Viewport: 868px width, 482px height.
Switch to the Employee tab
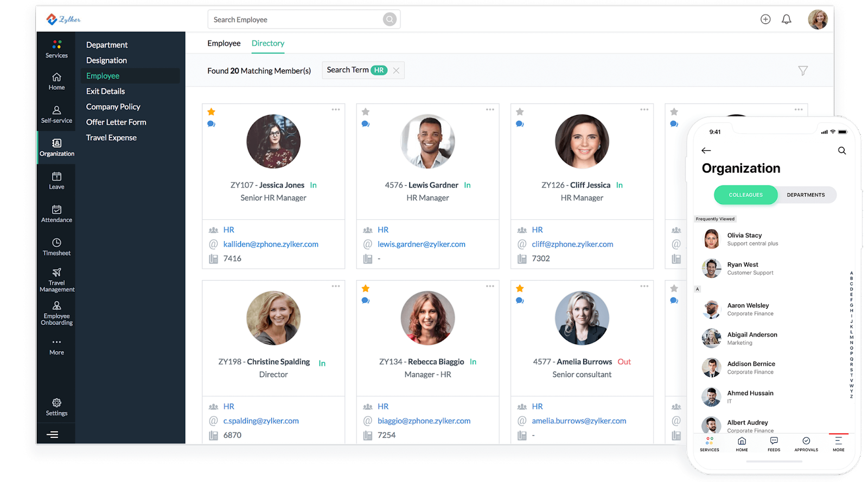click(x=224, y=43)
